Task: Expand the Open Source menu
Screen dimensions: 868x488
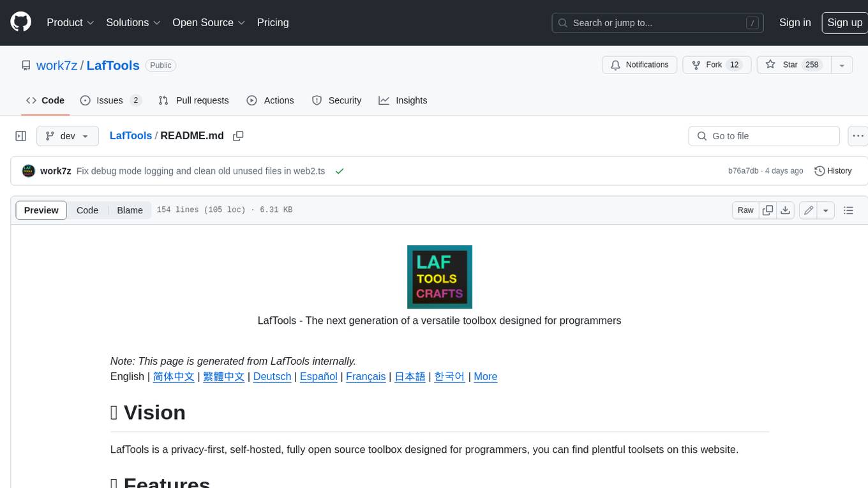Action: (x=209, y=22)
